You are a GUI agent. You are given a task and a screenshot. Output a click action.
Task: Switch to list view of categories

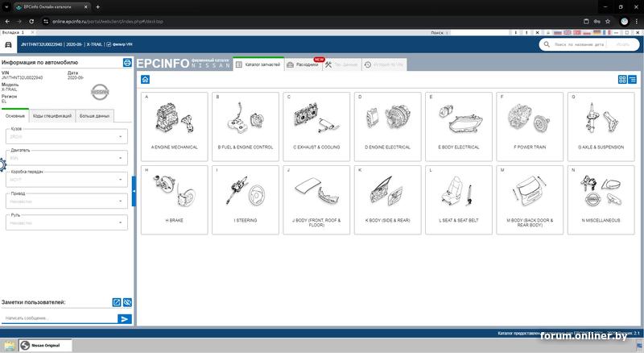[x=633, y=80]
